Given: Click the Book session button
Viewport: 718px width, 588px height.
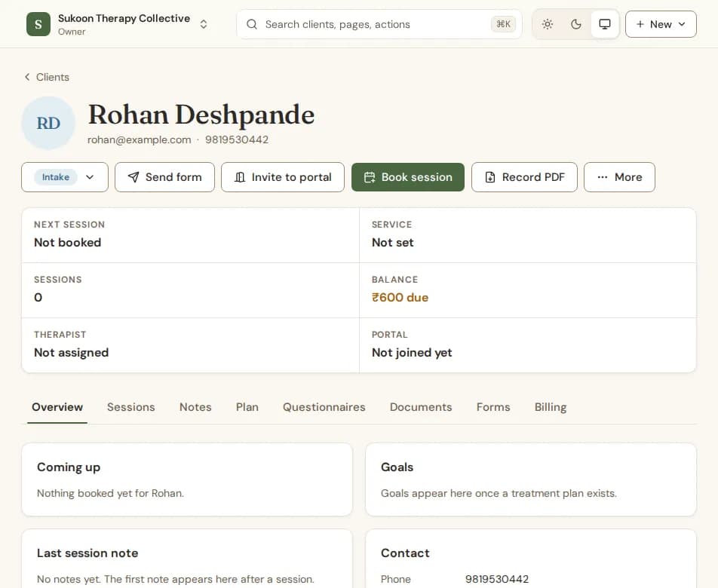Looking at the screenshot, I should tap(407, 177).
